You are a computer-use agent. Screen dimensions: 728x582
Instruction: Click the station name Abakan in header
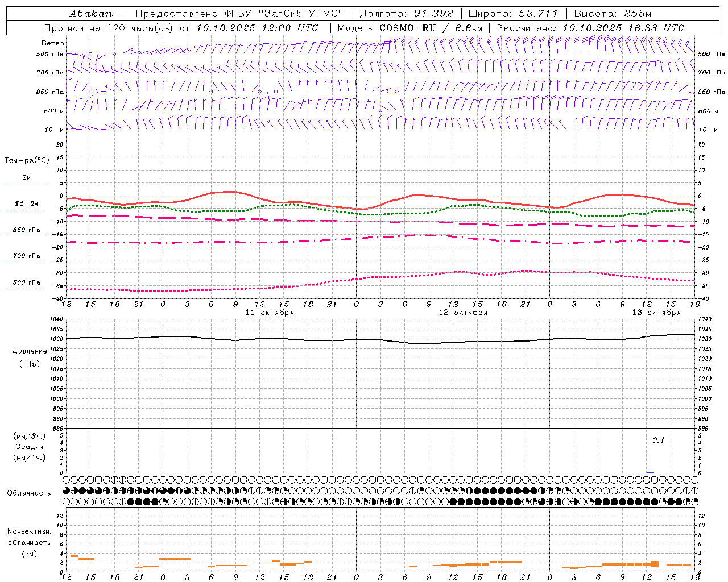[x=91, y=14]
